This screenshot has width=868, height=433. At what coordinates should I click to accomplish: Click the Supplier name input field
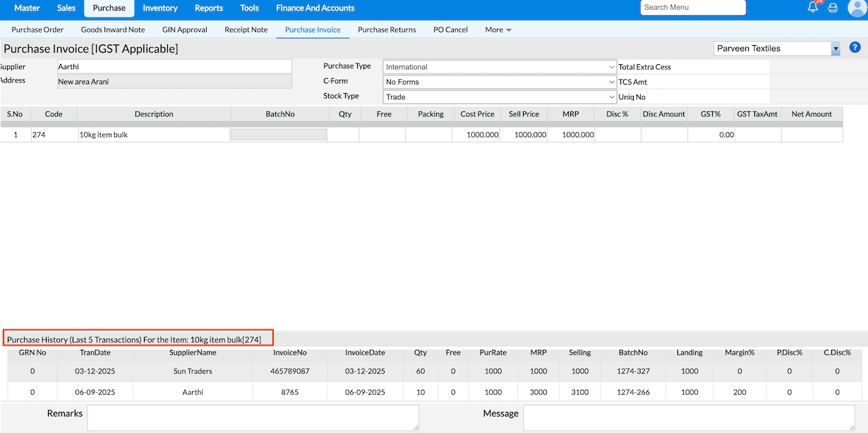(x=174, y=66)
